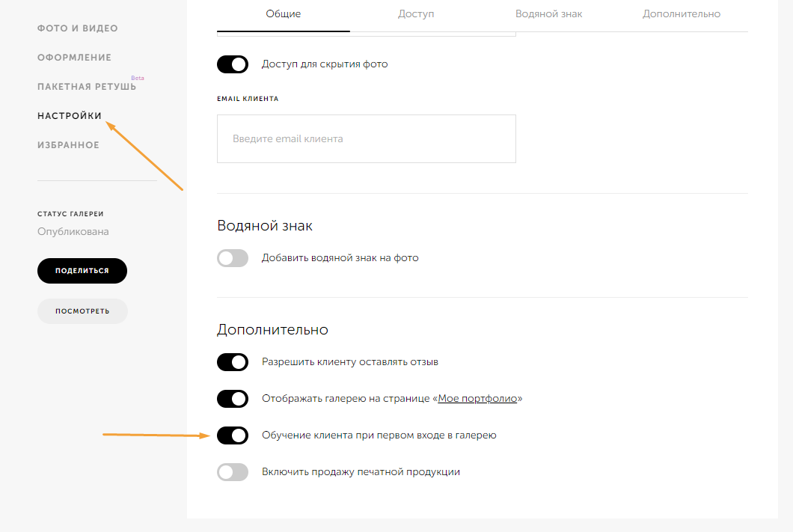Open Фото и видео sidebar section

(78, 28)
